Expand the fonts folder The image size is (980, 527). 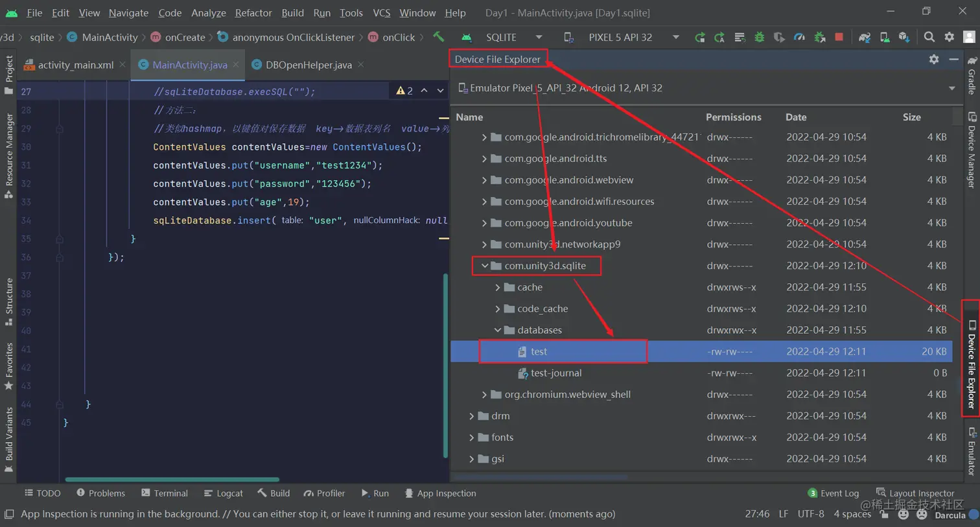(x=471, y=437)
